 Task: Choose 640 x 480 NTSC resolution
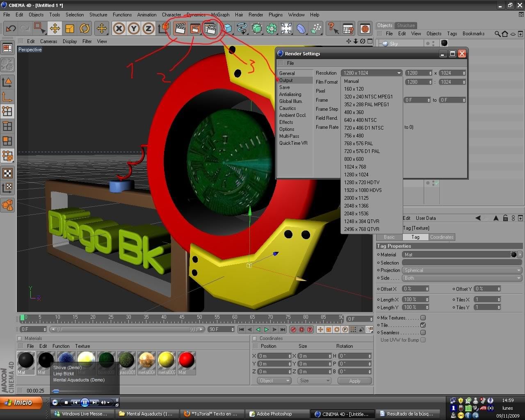360,120
